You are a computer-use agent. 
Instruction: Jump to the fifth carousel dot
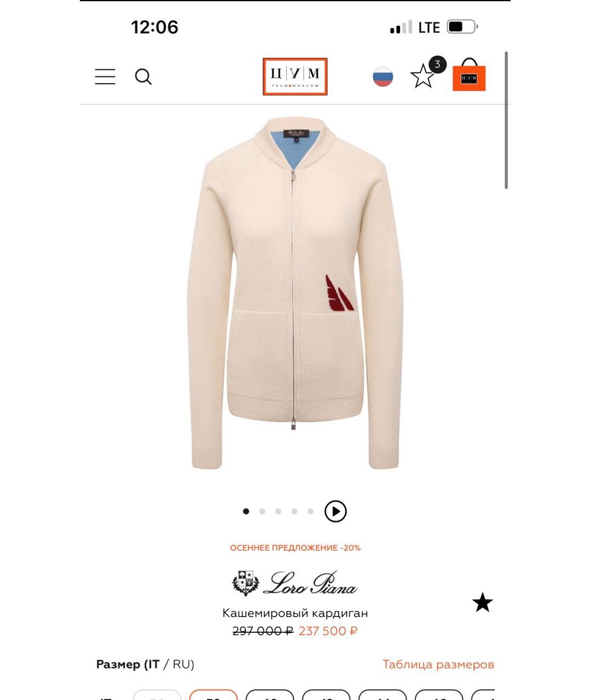click(x=310, y=511)
